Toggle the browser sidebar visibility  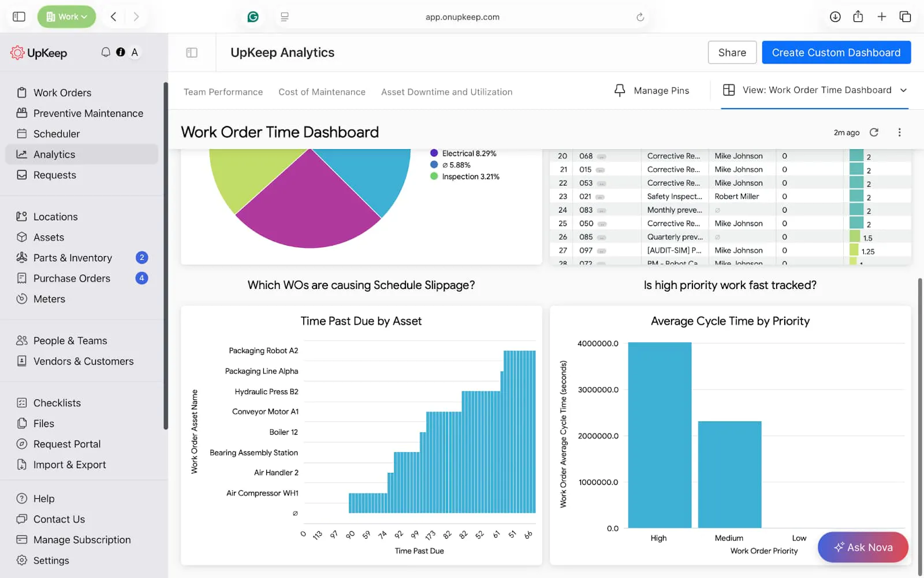point(19,17)
